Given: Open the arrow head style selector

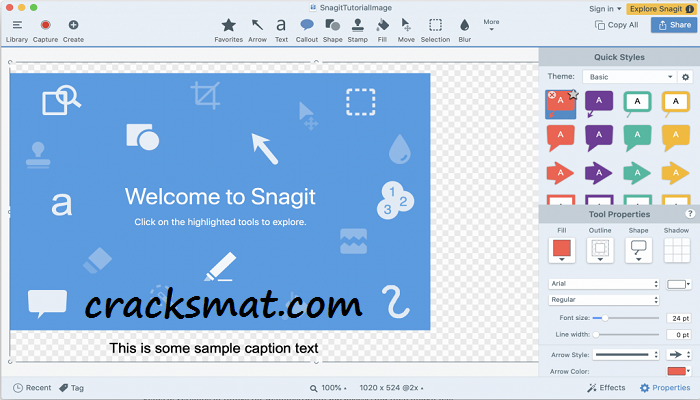Looking at the screenshot, I should pos(679,354).
